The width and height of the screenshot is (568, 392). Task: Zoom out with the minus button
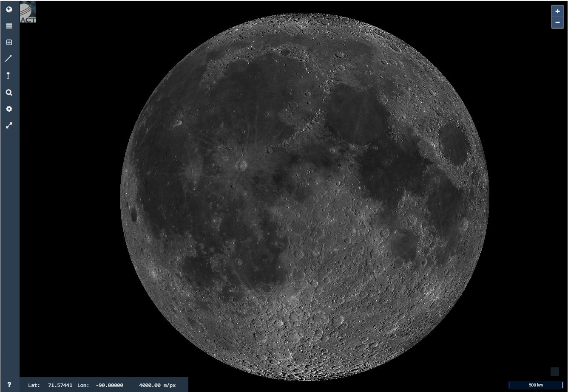pyautogui.click(x=557, y=22)
